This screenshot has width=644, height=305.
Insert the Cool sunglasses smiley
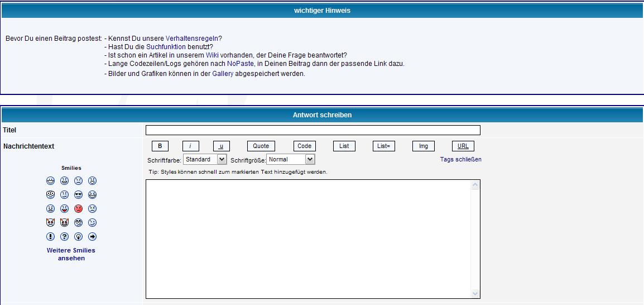pyautogui.click(x=79, y=194)
